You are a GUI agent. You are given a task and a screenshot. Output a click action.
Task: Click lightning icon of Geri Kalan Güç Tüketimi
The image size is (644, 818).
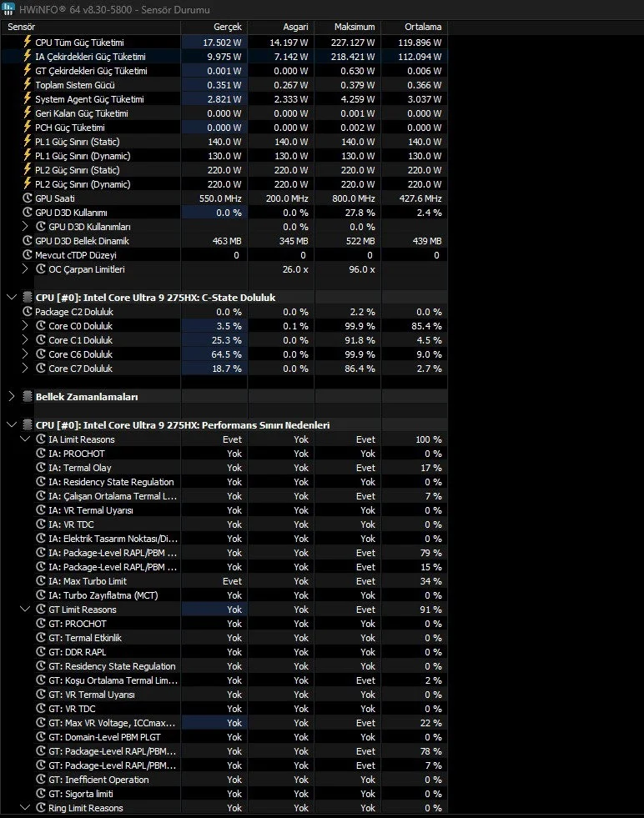(28, 113)
